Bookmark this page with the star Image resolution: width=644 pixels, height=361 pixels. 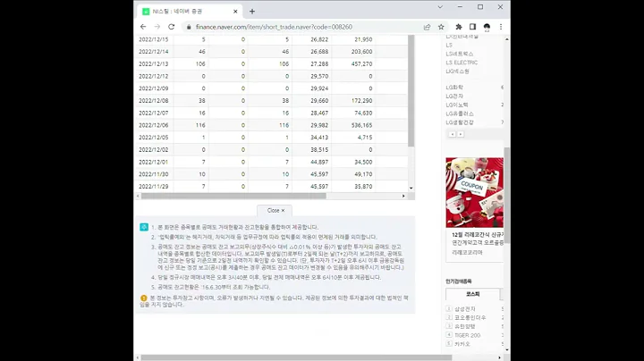pyautogui.click(x=441, y=27)
